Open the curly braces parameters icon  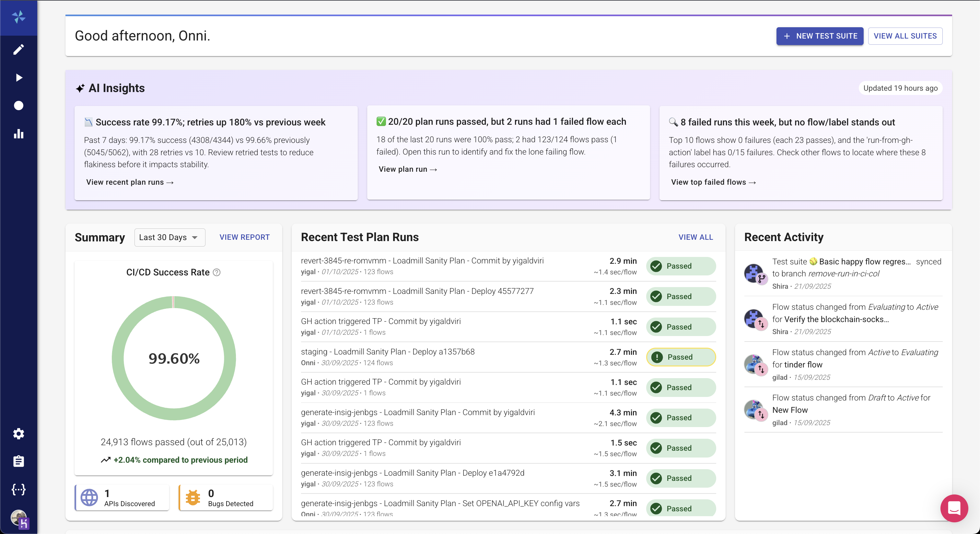pyautogui.click(x=18, y=490)
